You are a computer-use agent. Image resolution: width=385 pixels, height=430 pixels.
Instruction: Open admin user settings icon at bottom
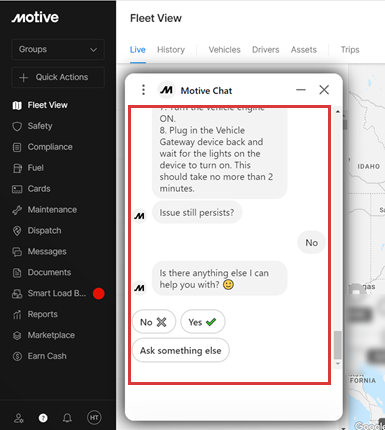(x=19, y=418)
